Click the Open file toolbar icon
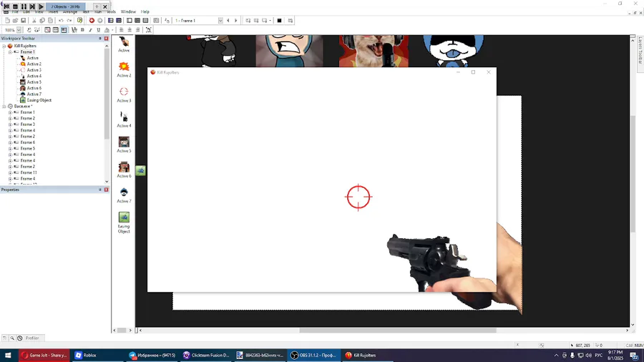The height and width of the screenshot is (362, 644). point(15,21)
